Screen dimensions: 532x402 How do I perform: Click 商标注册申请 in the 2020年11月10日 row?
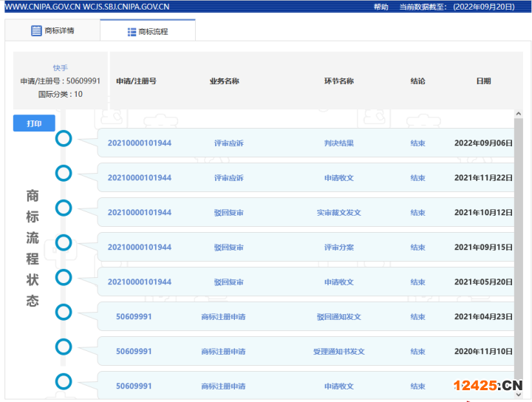click(223, 352)
